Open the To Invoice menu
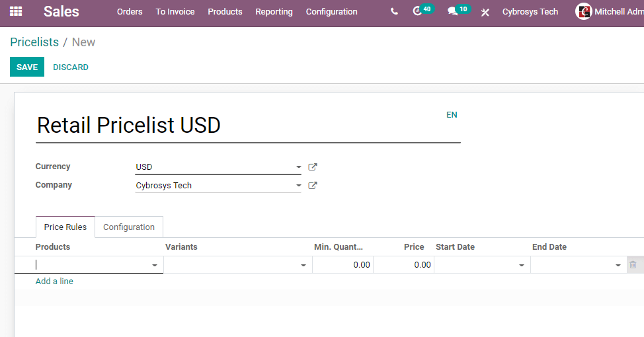The image size is (644, 337). click(x=175, y=12)
